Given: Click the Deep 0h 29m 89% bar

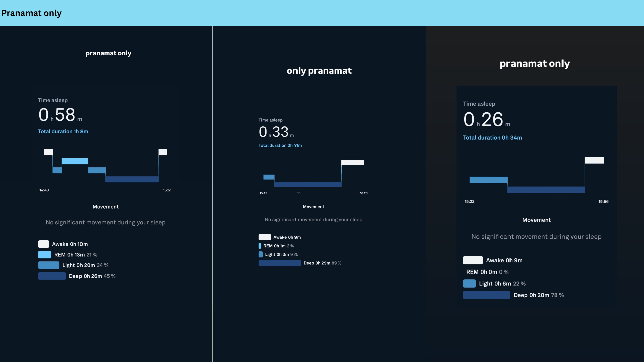Looking at the screenshot, I should (280, 263).
